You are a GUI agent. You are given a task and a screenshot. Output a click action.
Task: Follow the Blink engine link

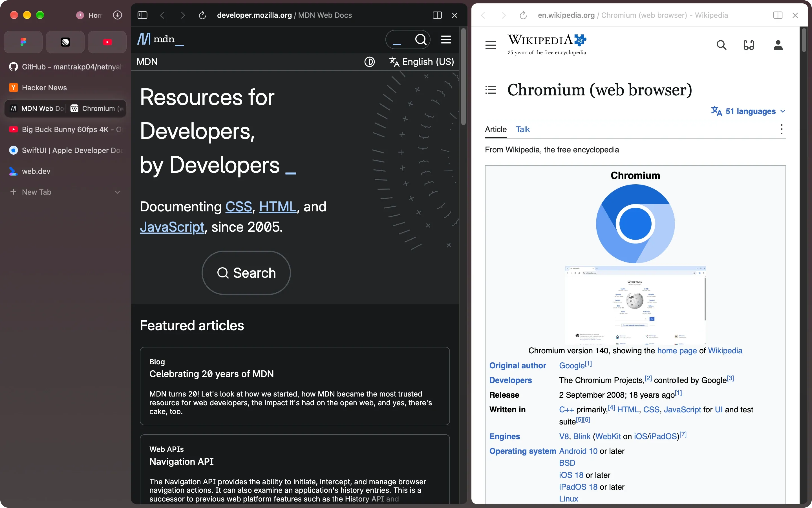(x=581, y=436)
